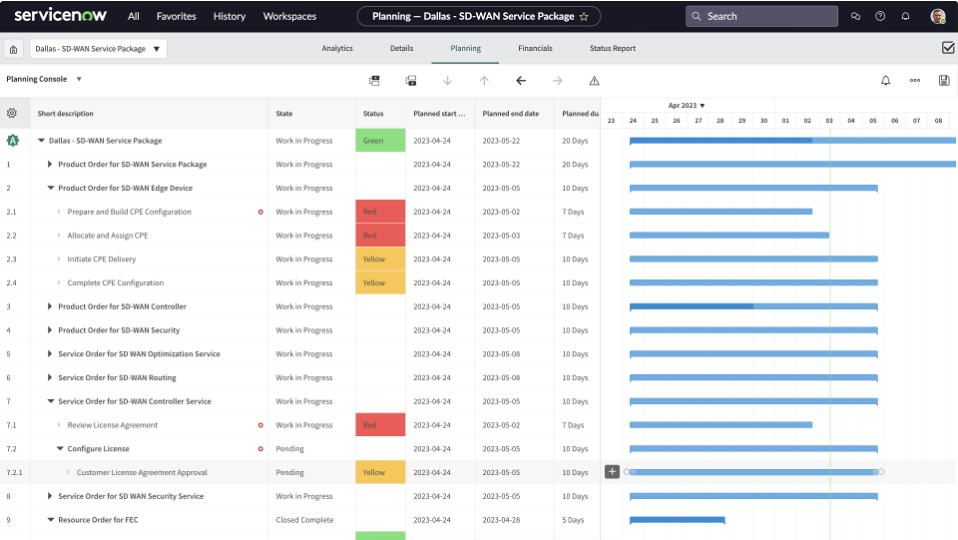Click the outdent left arrow icon

click(x=521, y=81)
